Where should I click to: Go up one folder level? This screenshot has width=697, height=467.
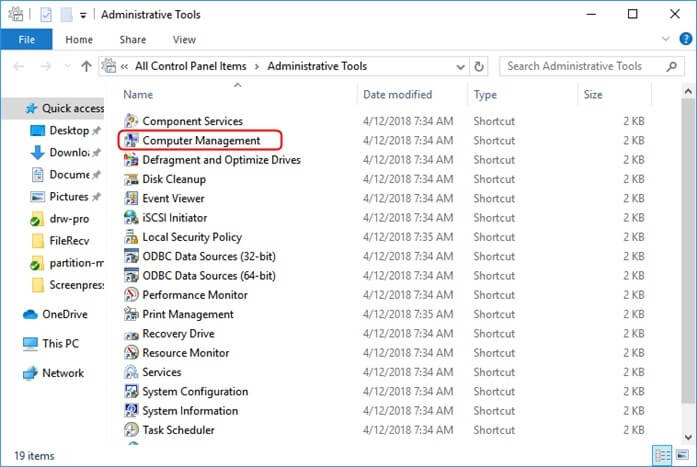click(x=86, y=66)
